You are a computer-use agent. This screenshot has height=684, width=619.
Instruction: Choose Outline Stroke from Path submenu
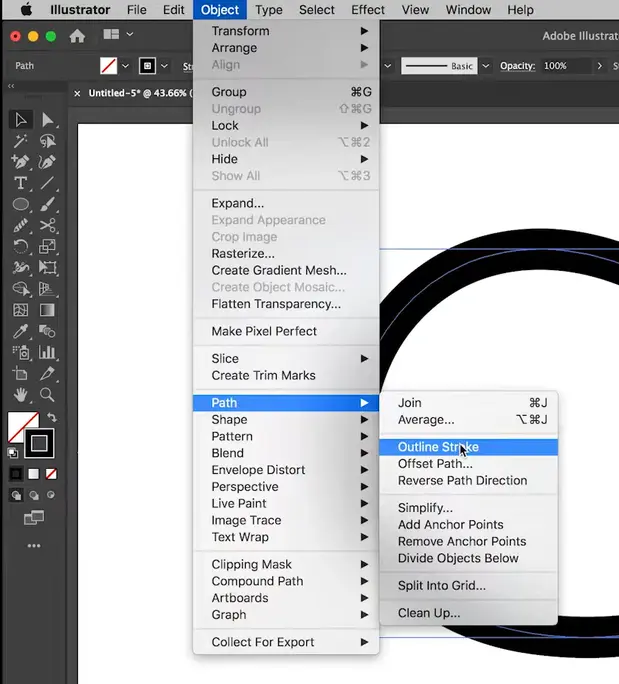pyautogui.click(x=437, y=447)
